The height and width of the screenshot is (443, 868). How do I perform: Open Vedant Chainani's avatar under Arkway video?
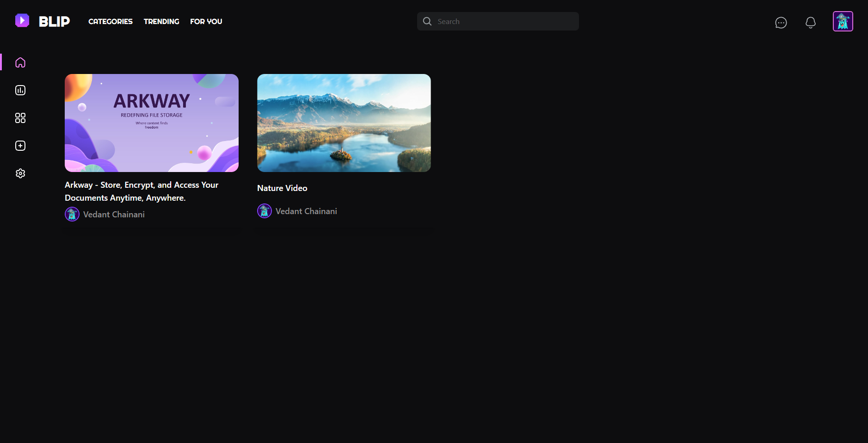click(x=72, y=214)
